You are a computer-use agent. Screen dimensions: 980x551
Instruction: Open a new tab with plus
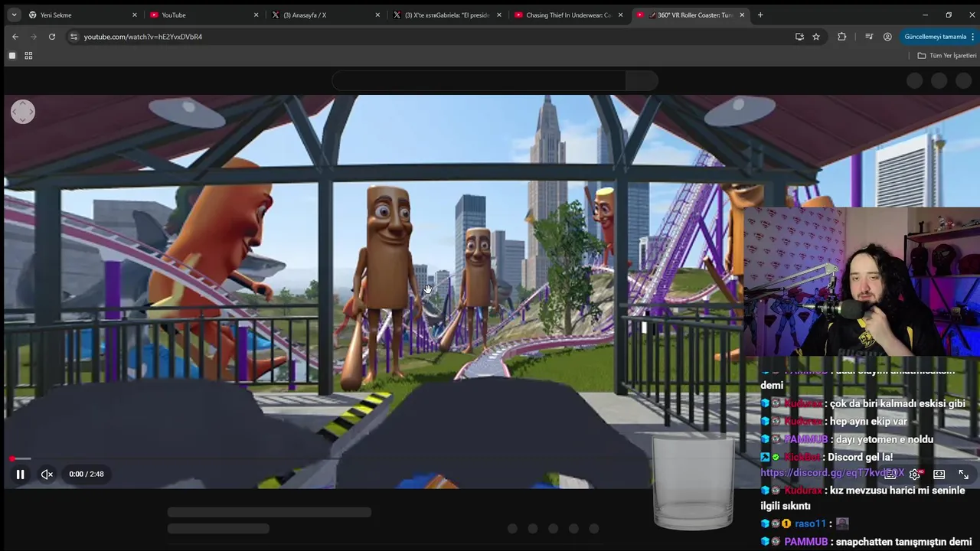(760, 15)
